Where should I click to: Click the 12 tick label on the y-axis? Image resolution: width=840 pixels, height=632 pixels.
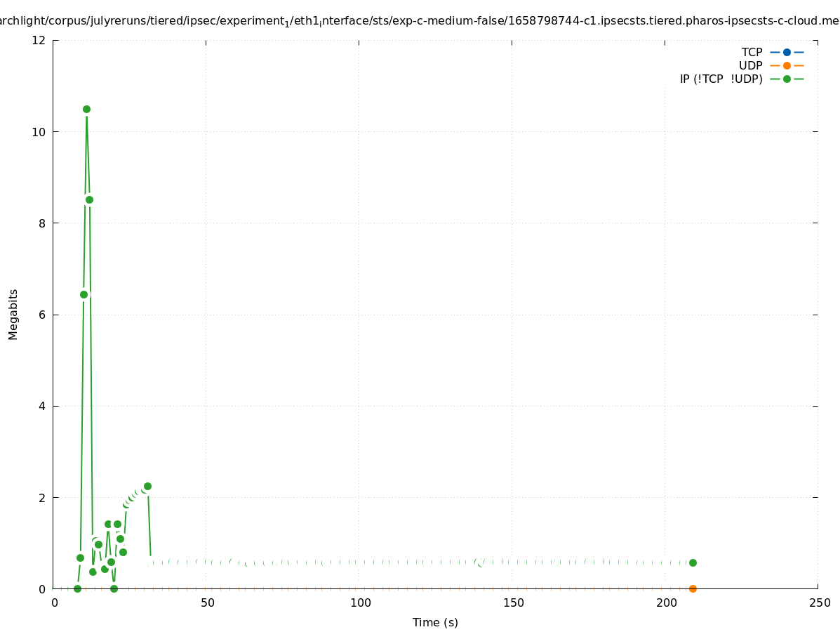point(39,40)
